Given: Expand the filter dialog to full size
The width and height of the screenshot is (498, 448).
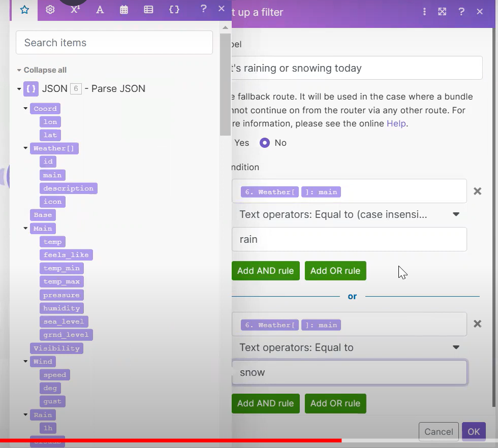Looking at the screenshot, I should (442, 12).
